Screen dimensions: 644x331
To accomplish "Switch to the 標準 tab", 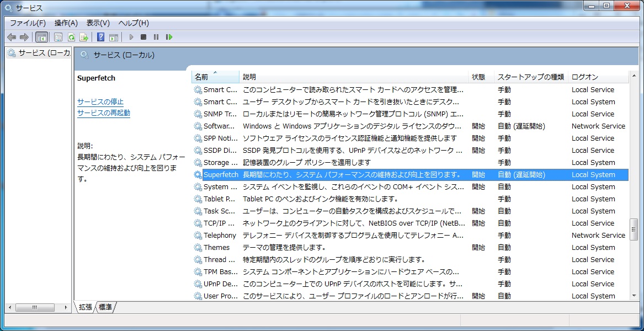I will point(105,307).
